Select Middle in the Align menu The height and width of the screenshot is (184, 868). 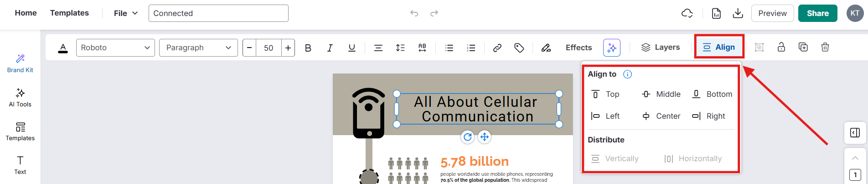661,95
